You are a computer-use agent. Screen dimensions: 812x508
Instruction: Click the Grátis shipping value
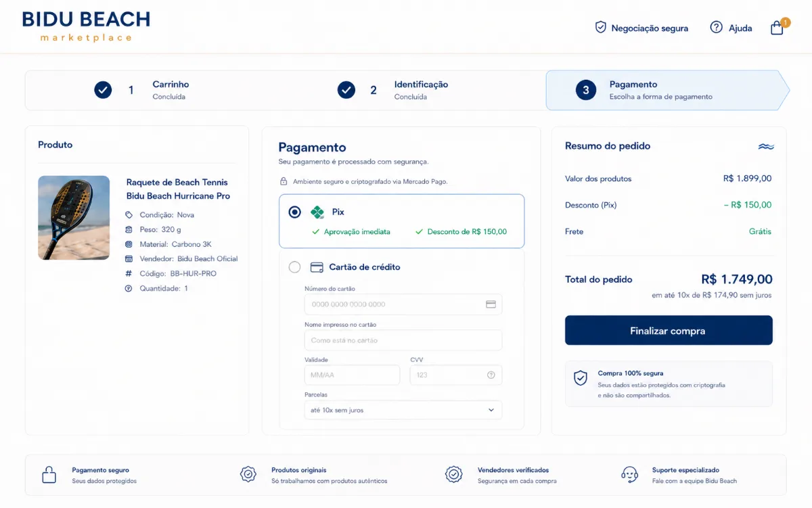pyautogui.click(x=760, y=231)
